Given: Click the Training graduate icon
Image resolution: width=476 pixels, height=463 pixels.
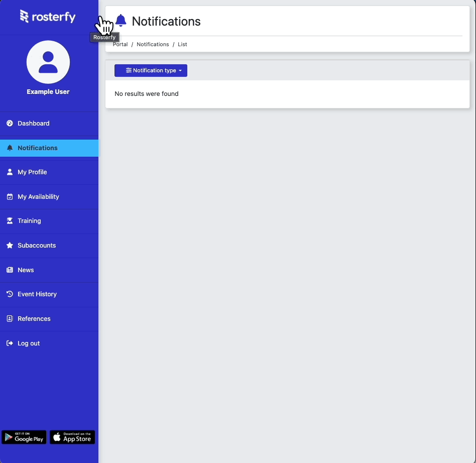Looking at the screenshot, I should [x=10, y=221].
